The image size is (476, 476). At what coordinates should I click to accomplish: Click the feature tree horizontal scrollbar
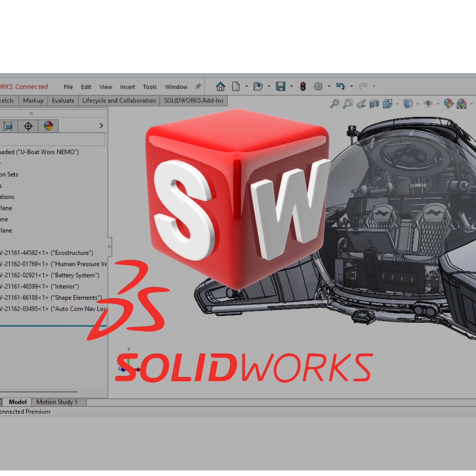(x=39, y=392)
